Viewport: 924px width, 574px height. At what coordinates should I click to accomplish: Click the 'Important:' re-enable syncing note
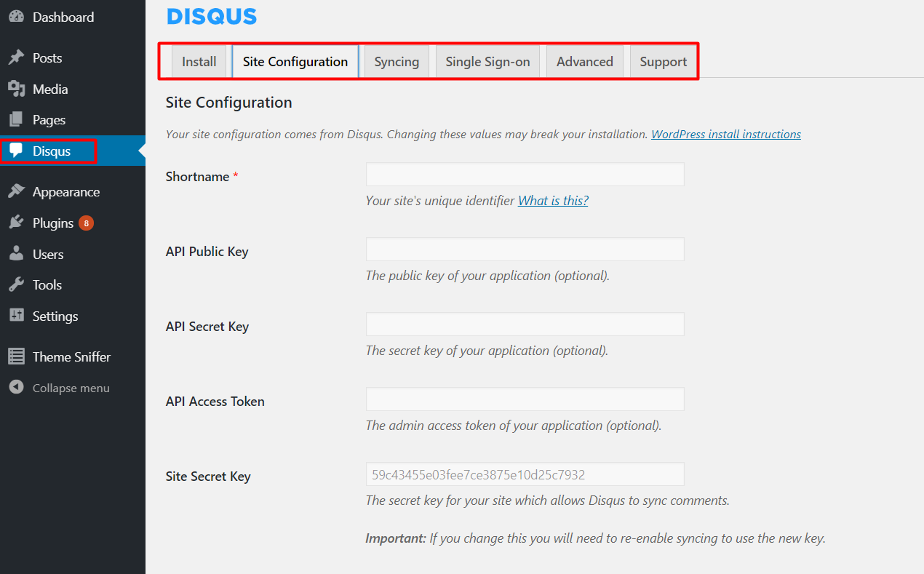[x=595, y=538]
